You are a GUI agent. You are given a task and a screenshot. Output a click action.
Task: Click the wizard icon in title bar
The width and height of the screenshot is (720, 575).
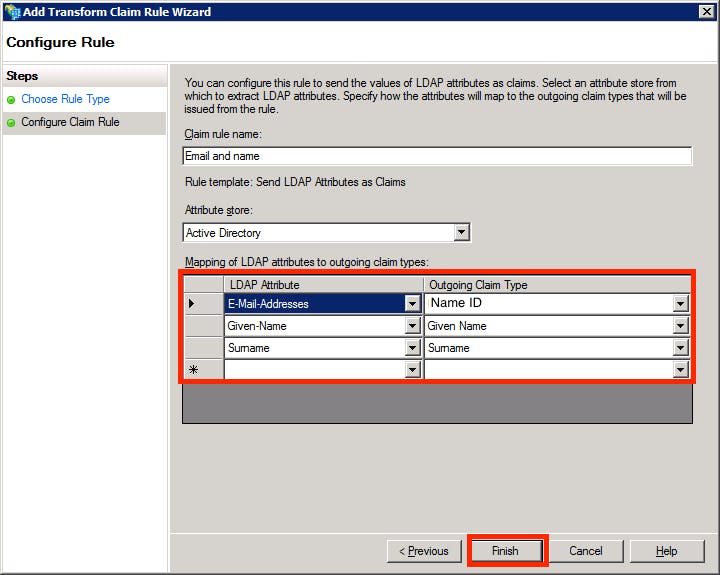pyautogui.click(x=12, y=11)
